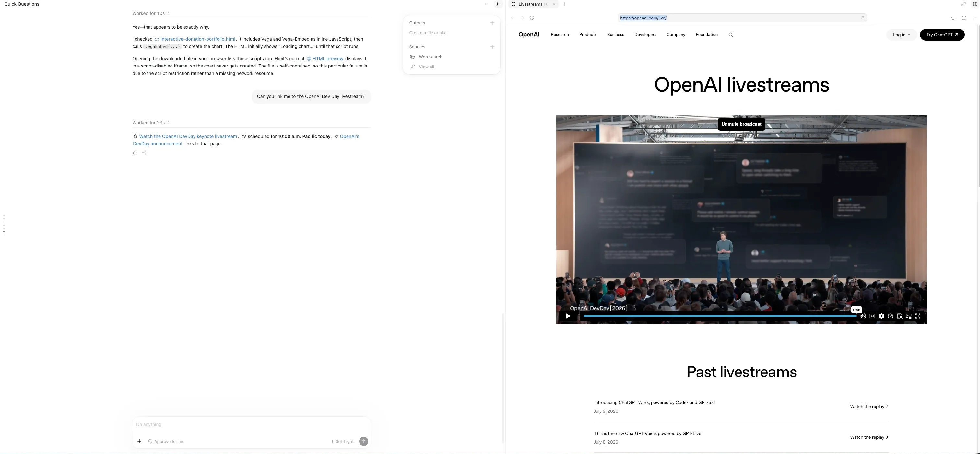The image size is (980, 454).
Task: Watch the replay for ChatGPT Work livestream
Action: tap(869, 406)
